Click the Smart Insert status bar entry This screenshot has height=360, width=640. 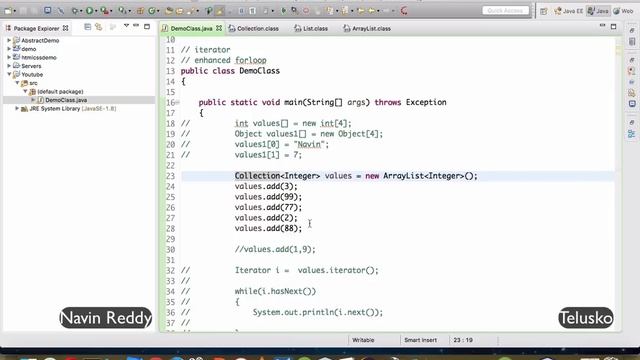coord(420,340)
